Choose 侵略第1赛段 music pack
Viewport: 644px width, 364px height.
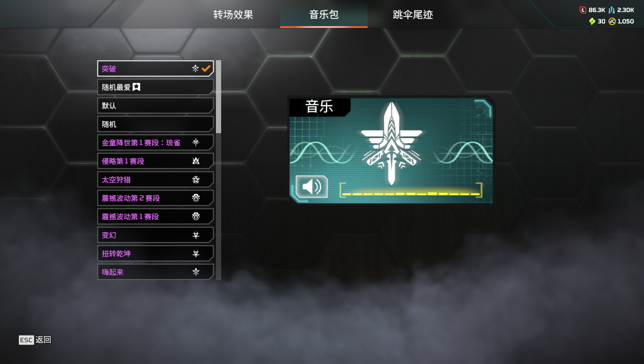point(155,161)
